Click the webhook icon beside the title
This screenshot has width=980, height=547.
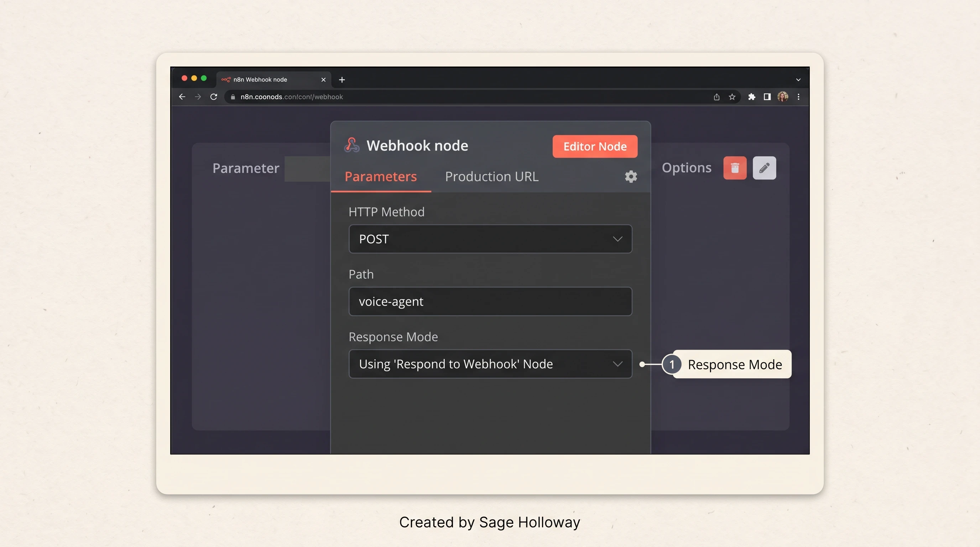pos(352,145)
